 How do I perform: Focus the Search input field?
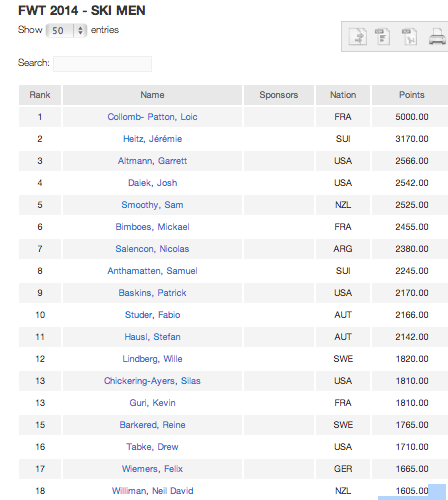(102, 64)
